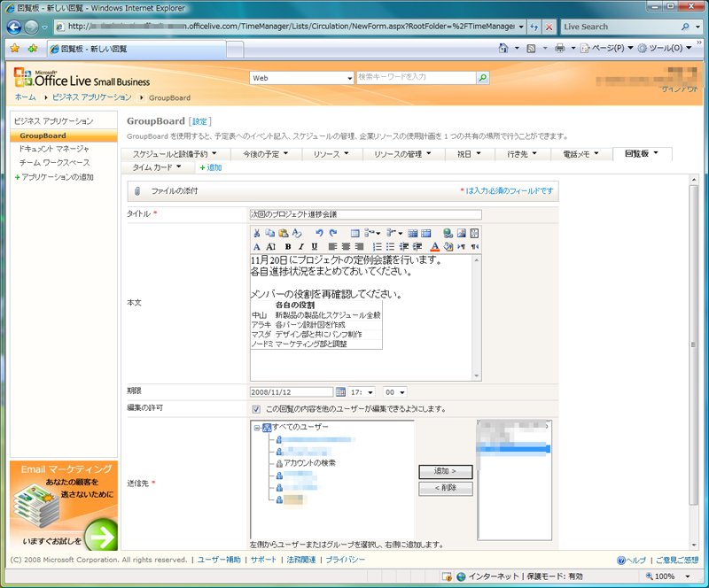
Task: Open the リソースの管理 tab
Action: [402, 154]
